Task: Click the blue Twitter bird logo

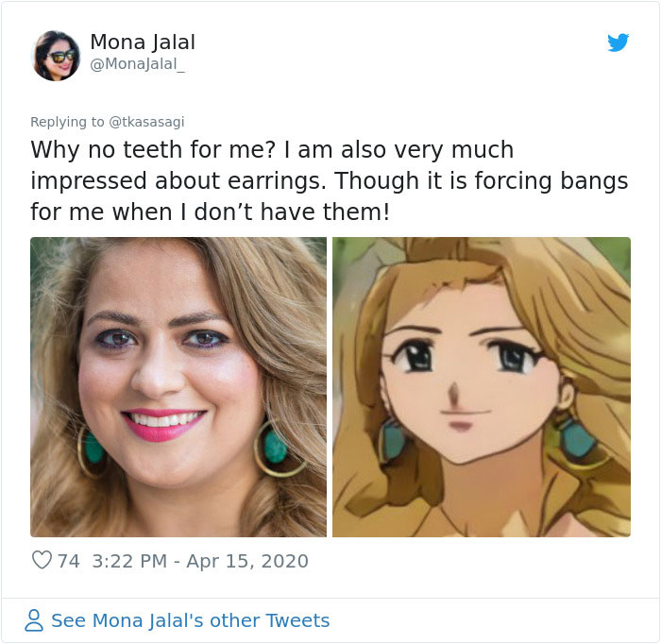Action: [618, 42]
